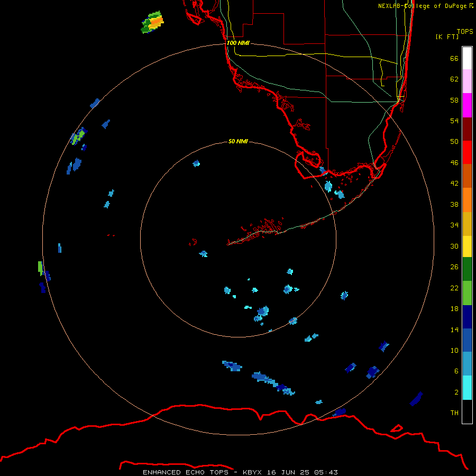Pick the magenta swatch in the tops legend
476x476 pixels.
point(467,105)
